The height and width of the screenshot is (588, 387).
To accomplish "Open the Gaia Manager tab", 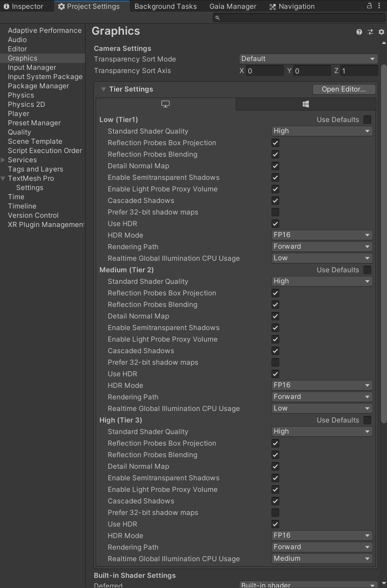I will [233, 6].
